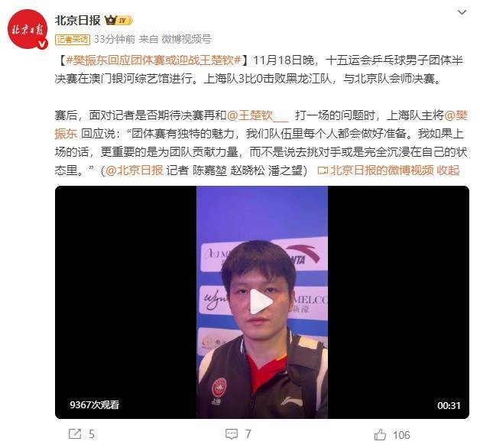Open the @王楚钦 mention link
Image resolution: width=480 pixels, height=448 pixels.
coord(258,115)
